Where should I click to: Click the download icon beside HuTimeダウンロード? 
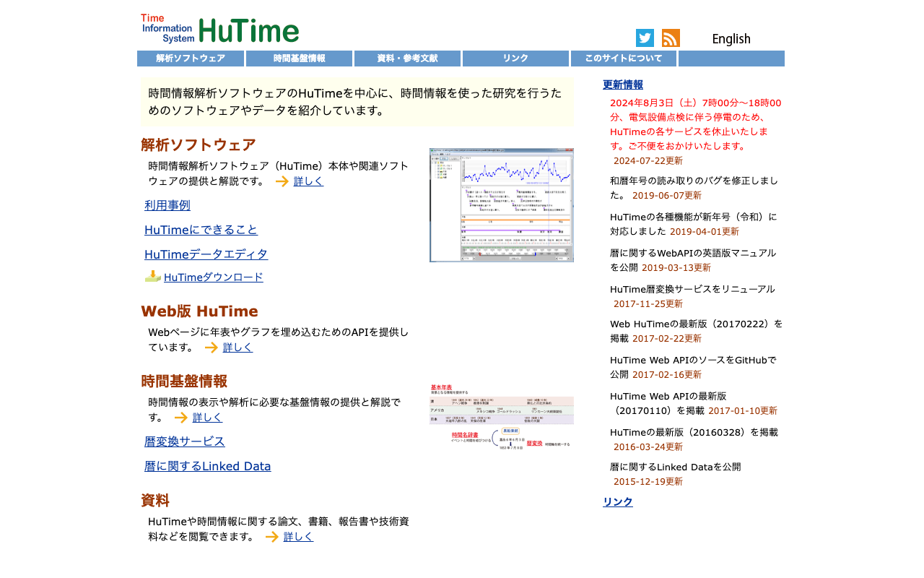(x=153, y=276)
